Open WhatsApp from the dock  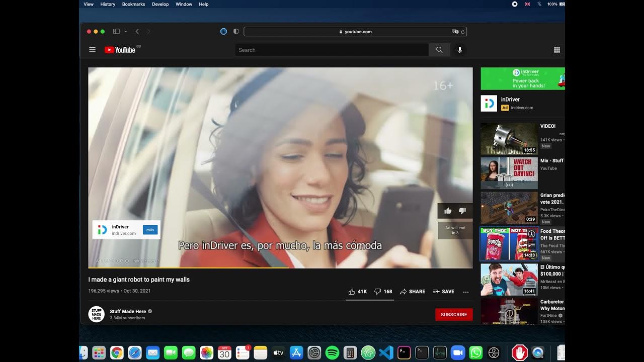(x=475, y=353)
